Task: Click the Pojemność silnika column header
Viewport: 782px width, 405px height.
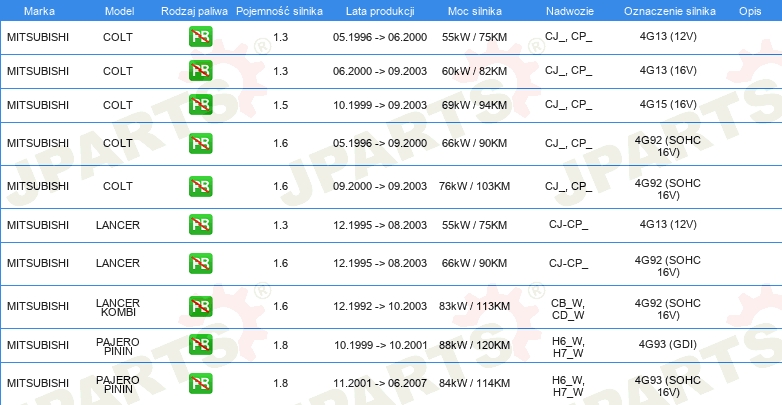Action: coord(279,11)
